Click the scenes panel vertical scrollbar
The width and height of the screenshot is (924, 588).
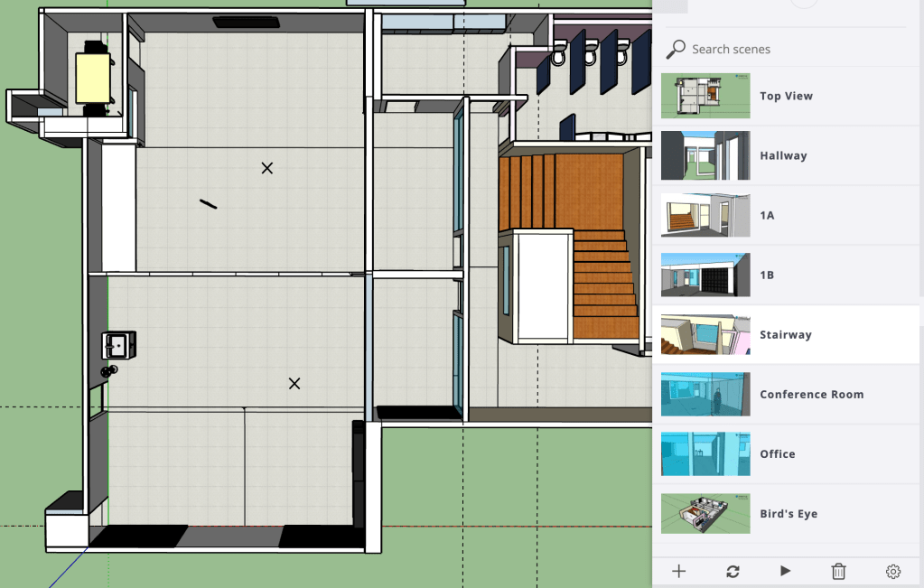pos(920,181)
